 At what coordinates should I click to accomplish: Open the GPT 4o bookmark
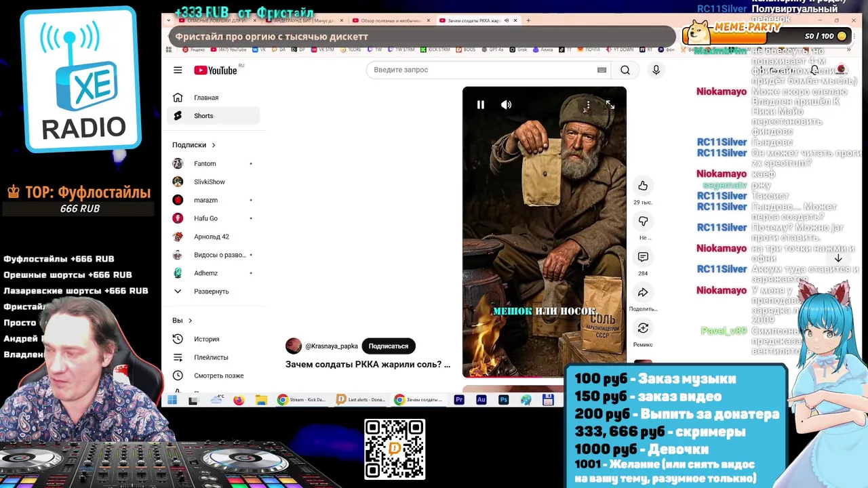[492, 49]
